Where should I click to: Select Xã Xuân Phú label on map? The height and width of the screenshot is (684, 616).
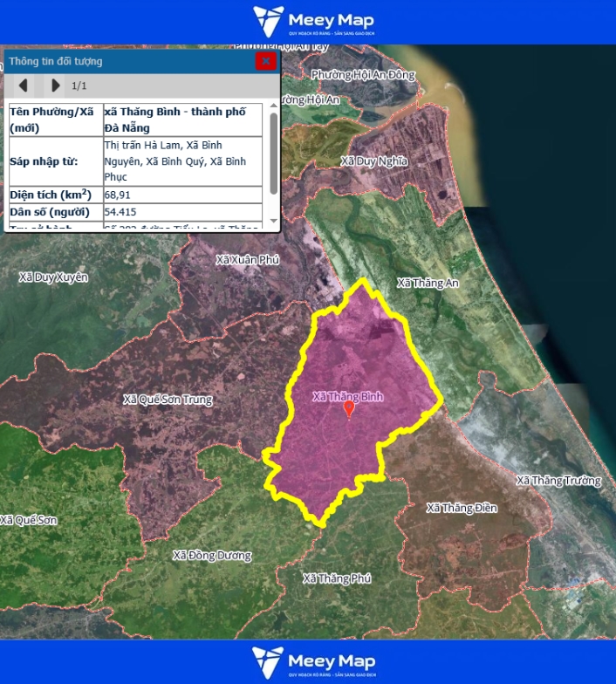click(247, 260)
